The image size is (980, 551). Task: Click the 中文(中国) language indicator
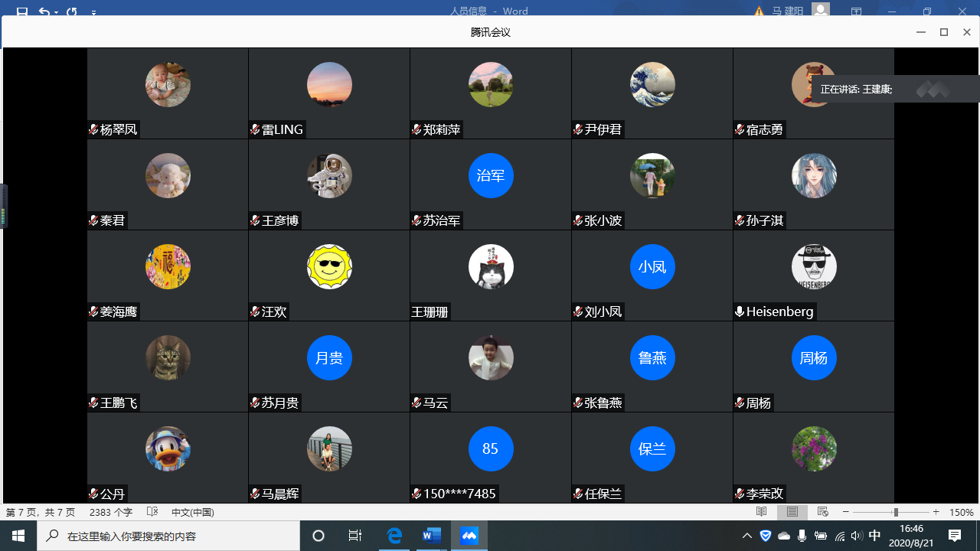(192, 512)
